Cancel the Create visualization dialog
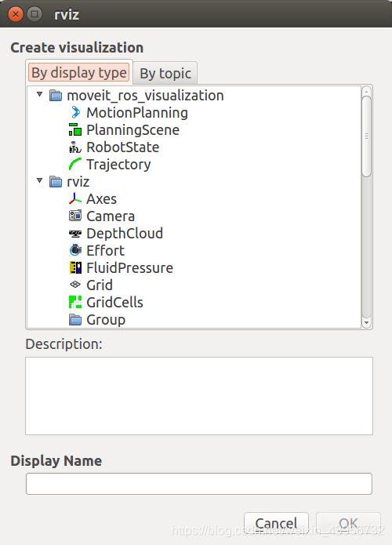Image resolution: width=392 pixels, height=545 pixels. coord(276,523)
